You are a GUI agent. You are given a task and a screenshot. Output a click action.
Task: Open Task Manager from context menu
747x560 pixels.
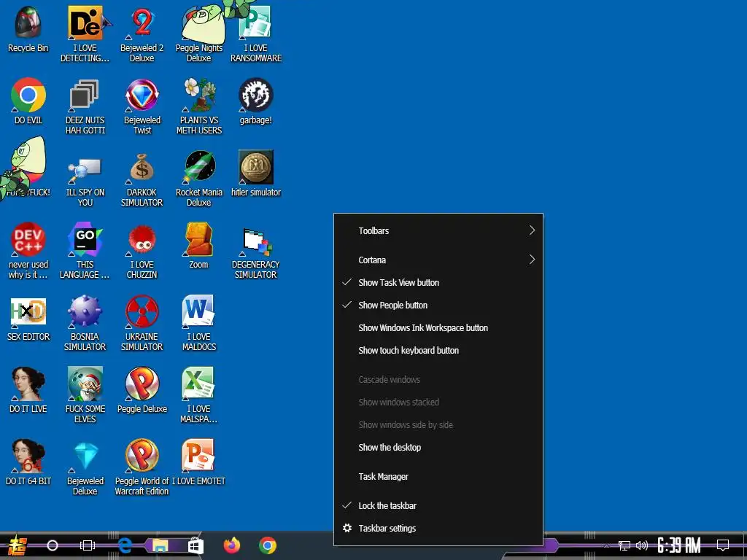point(438,477)
